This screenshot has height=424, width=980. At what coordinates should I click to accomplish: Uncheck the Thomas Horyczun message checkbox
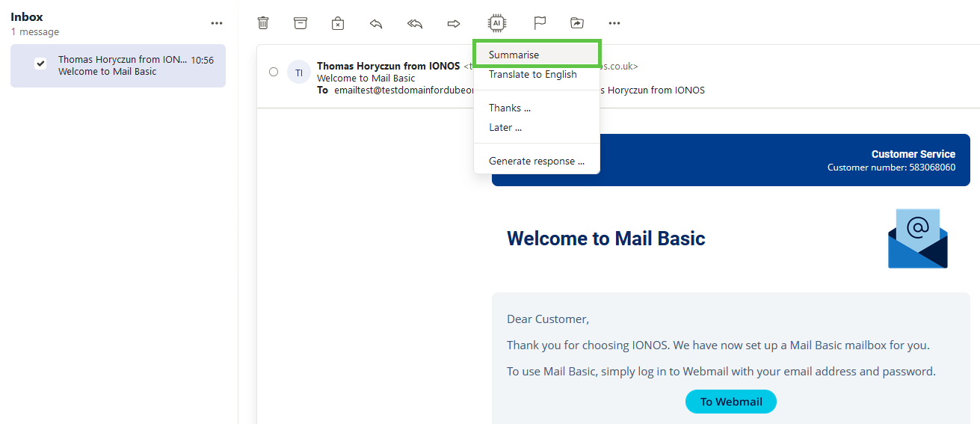(x=40, y=64)
